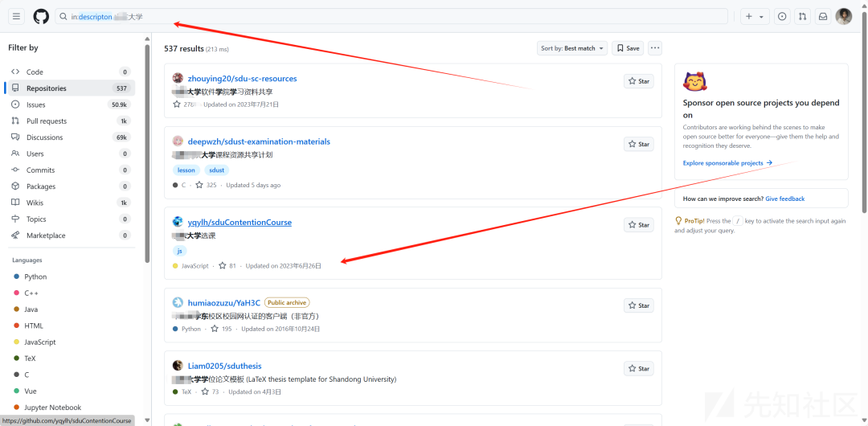Open Liam0205/sduthesis repository

tap(225, 366)
